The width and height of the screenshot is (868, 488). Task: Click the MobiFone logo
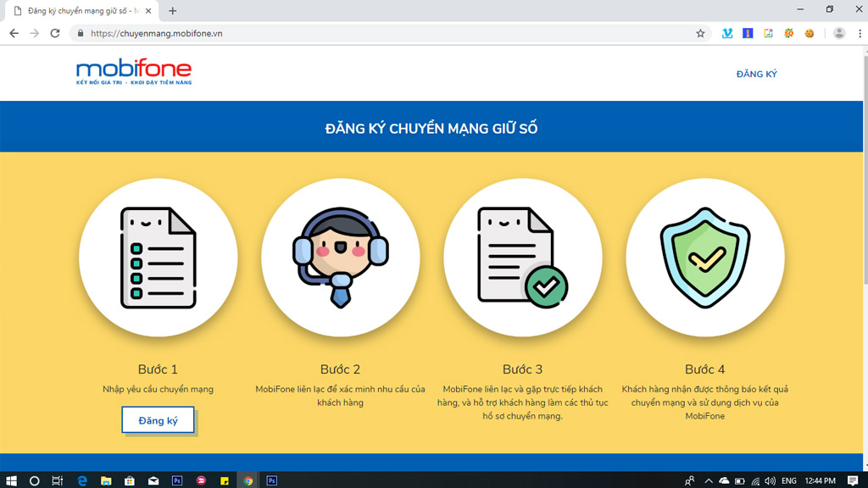[x=134, y=72]
